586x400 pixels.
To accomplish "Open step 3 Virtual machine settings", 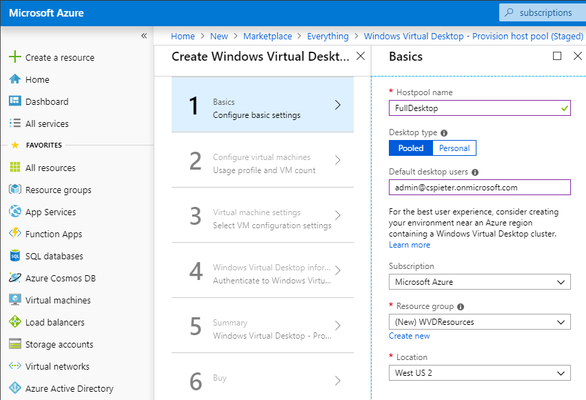I will click(262, 215).
